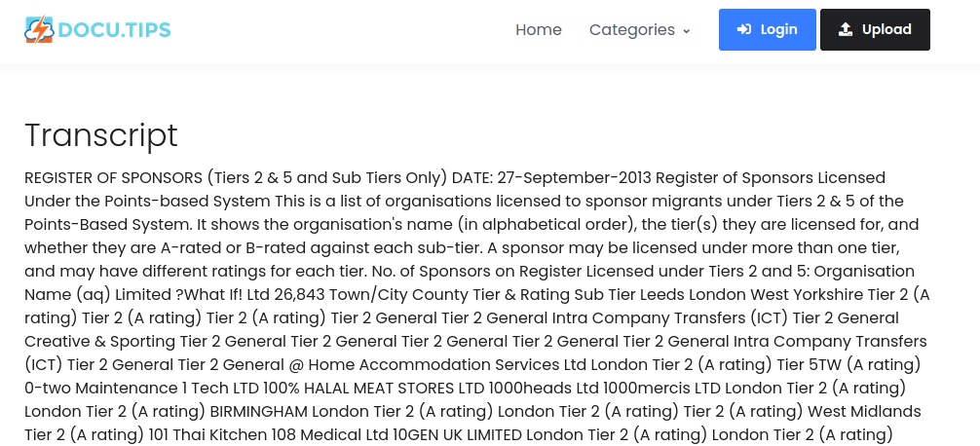The height and width of the screenshot is (446, 980).
Task: Click the DOCU.TIPS logo text
Action: (114, 29)
